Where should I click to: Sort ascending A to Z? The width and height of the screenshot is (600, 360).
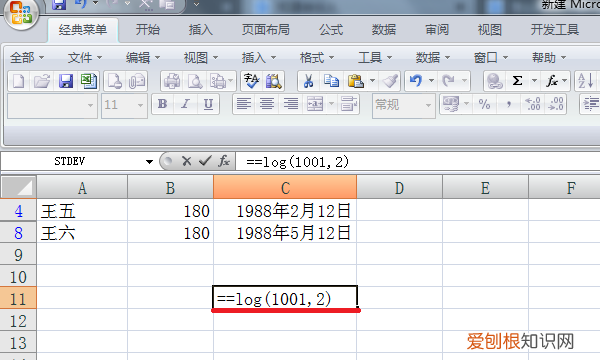click(x=585, y=81)
